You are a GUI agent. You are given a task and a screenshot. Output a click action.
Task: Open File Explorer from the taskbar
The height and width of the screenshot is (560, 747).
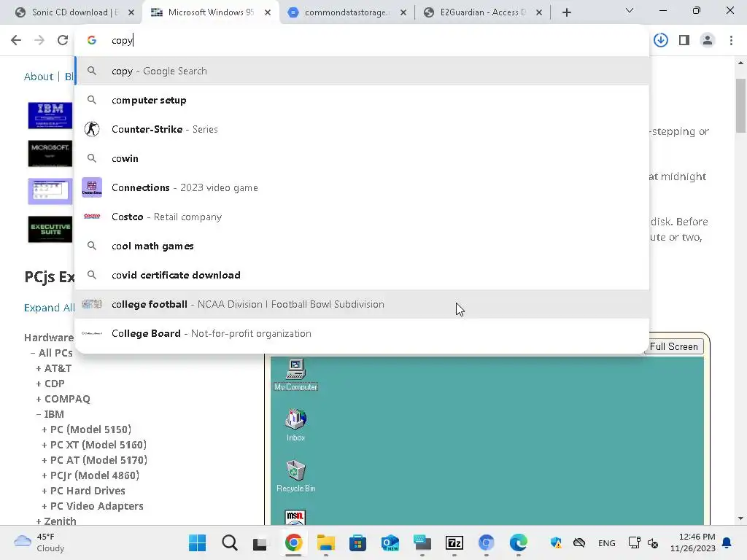point(326,542)
